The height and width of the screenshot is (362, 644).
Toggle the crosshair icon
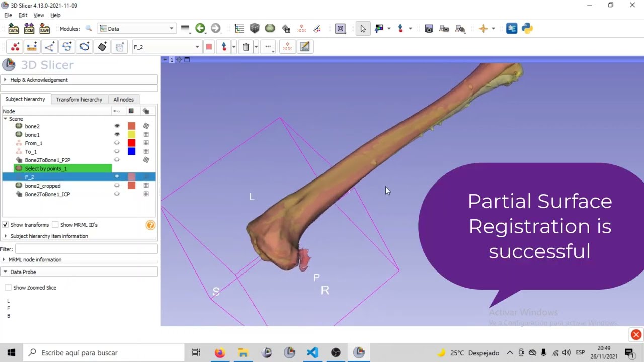pos(484,29)
